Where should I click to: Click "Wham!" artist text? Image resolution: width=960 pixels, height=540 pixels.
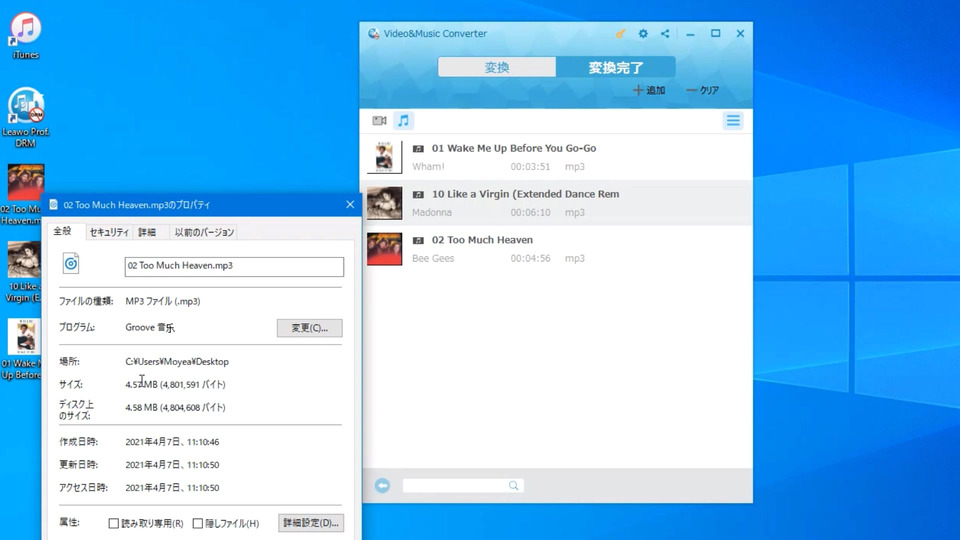click(428, 167)
